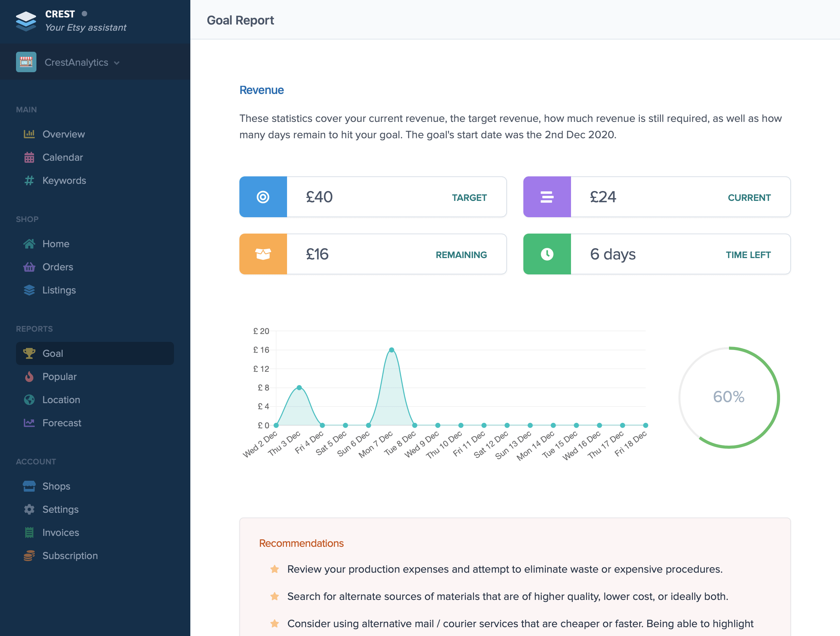Click the green clock Time Left tile
The width and height of the screenshot is (840, 636).
click(546, 254)
